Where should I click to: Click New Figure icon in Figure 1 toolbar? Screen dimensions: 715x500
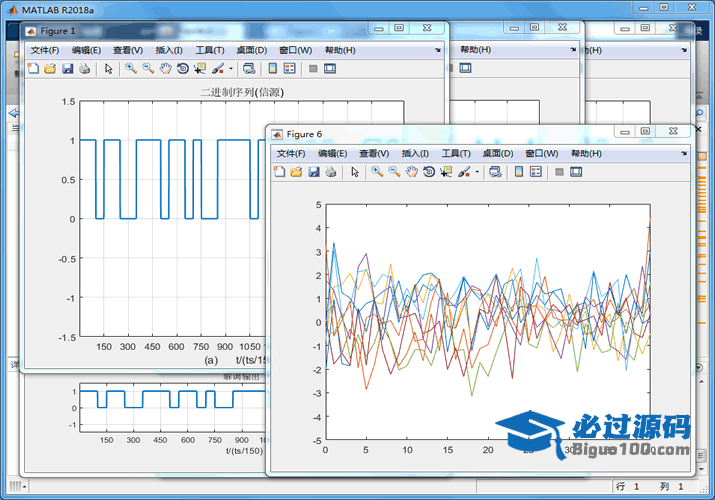point(33,69)
